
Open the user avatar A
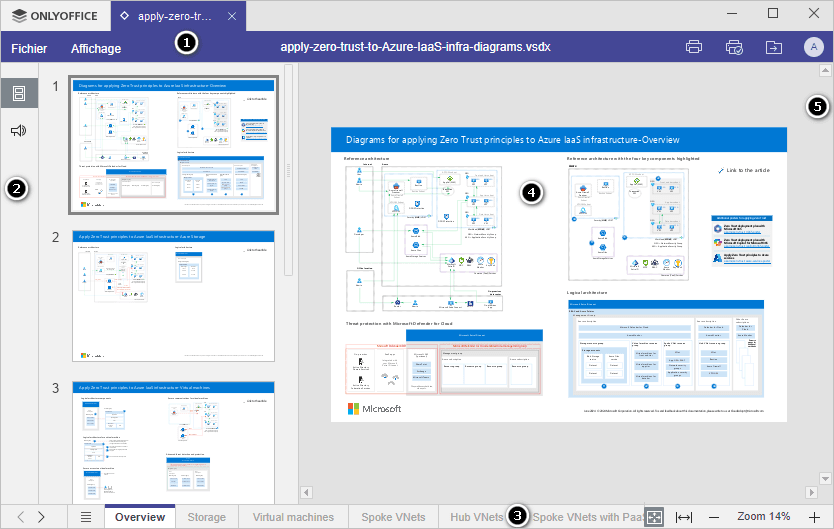point(813,47)
